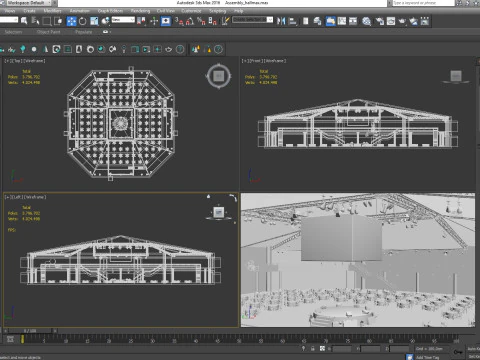This screenshot has height=360, width=480.
Task: Switch to the Selection ribbon tab
Action: 13,32
